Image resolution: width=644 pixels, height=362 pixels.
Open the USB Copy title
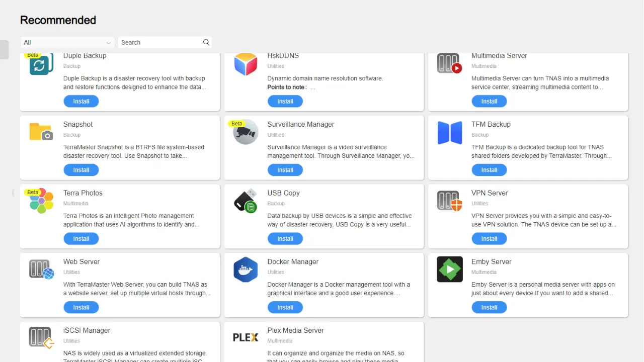(x=283, y=193)
